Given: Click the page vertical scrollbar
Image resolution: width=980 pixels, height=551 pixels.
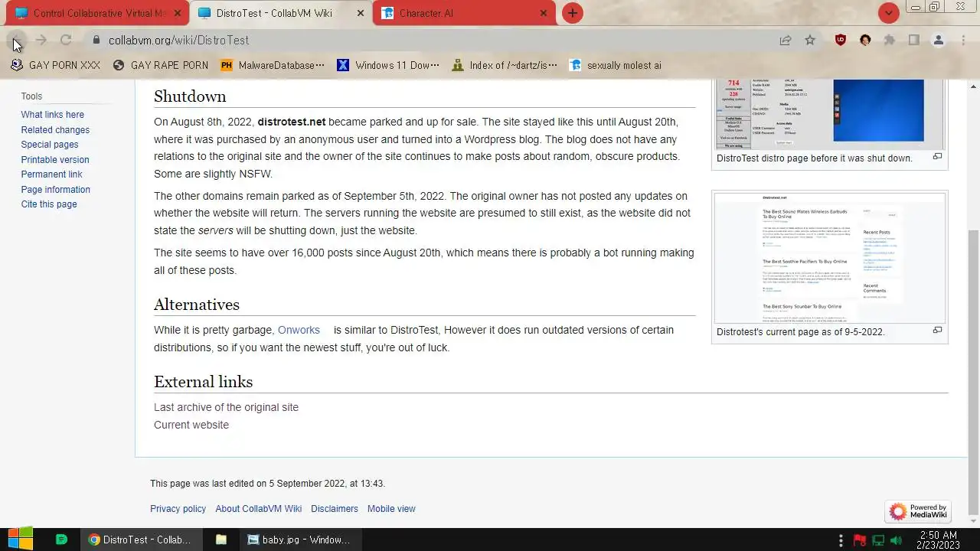Looking at the screenshot, I should 974,372.
